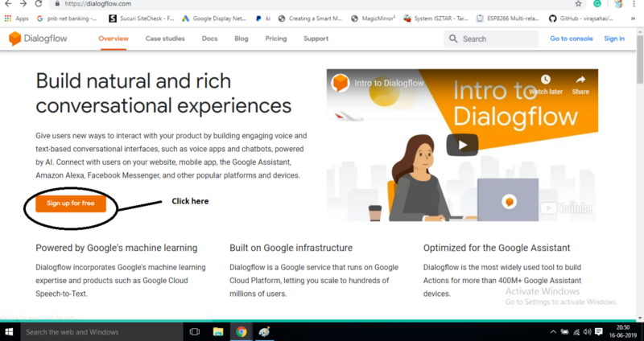Screen dimensions: 644x341
Task: Click the YouTube logo on the video
Action: point(567,208)
